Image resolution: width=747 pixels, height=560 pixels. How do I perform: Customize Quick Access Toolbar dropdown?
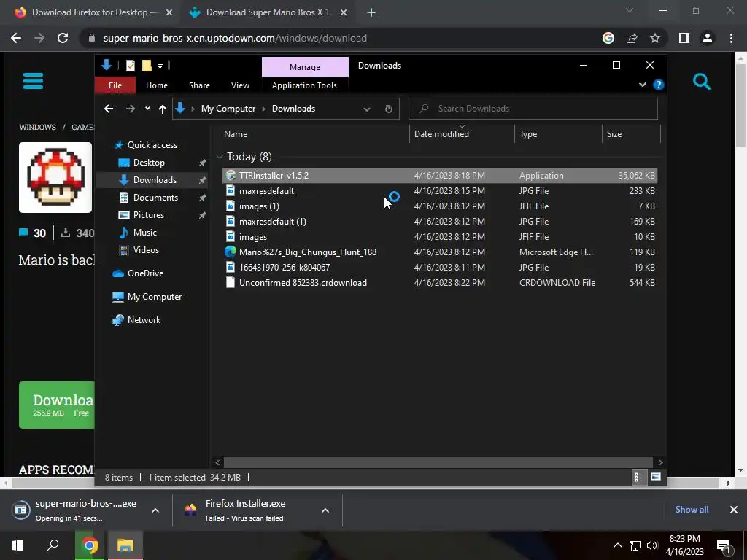point(160,66)
